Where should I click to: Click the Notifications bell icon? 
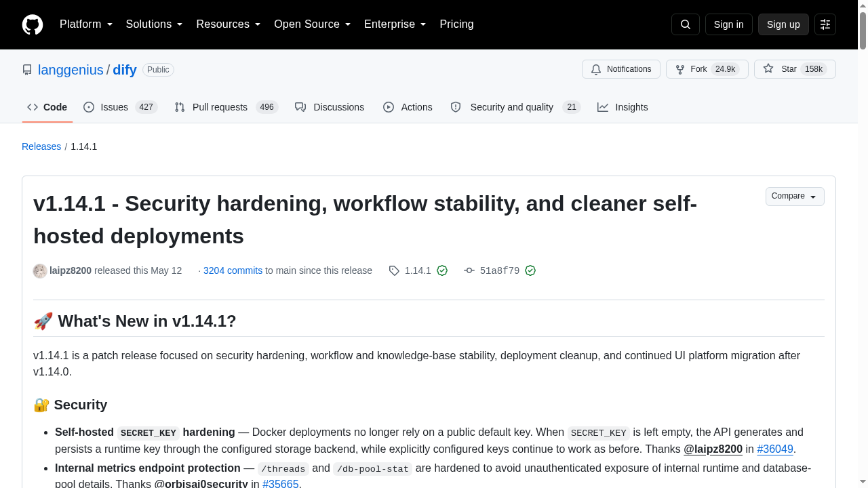[x=596, y=69]
